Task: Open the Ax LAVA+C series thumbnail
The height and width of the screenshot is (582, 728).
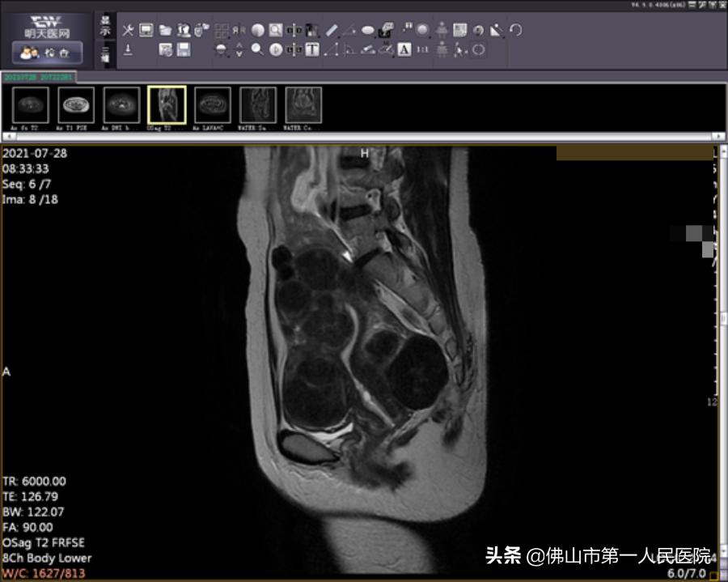Action: click(x=213, y=105)
